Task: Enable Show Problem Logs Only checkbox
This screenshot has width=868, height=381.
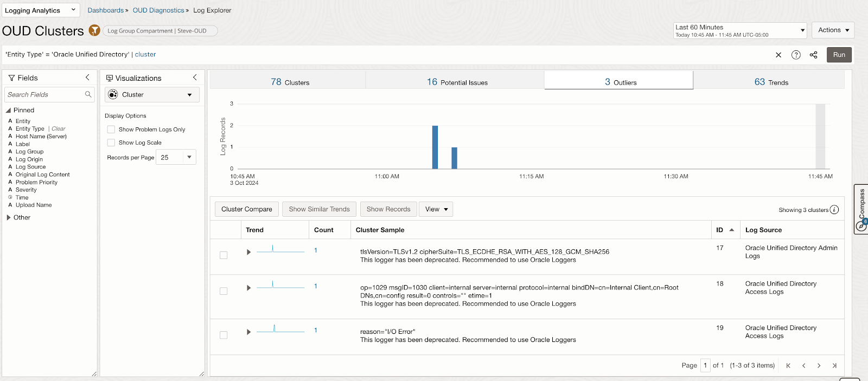Action: (111, 130)
